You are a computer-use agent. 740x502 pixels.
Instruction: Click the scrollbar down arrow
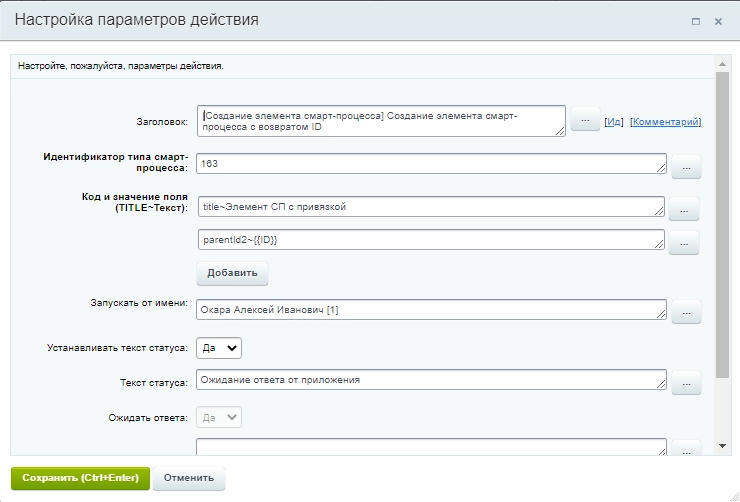[723, 446]
